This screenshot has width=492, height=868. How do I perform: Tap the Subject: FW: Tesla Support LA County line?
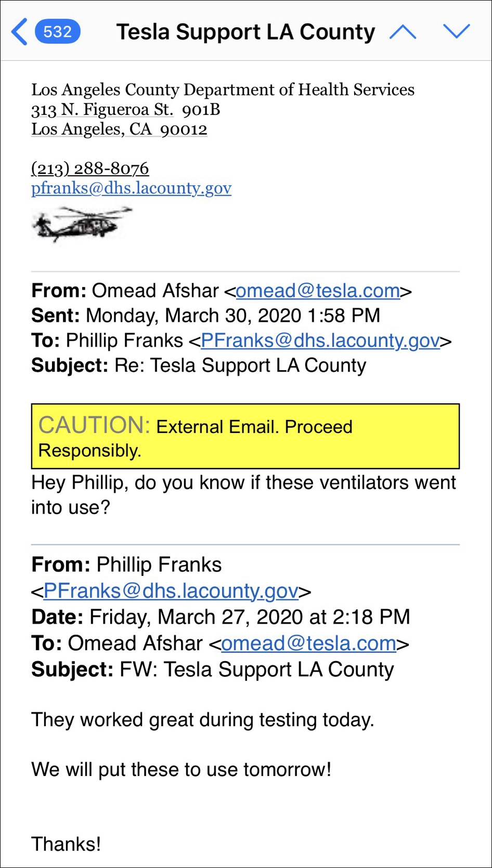[212, 670]
